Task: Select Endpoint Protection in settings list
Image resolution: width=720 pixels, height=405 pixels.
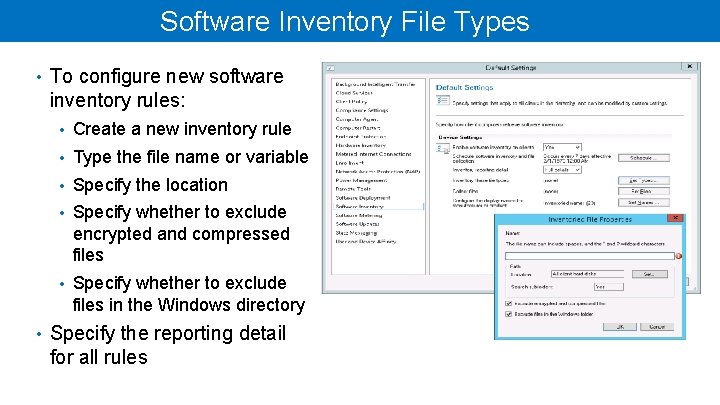Action: (360, 137)
